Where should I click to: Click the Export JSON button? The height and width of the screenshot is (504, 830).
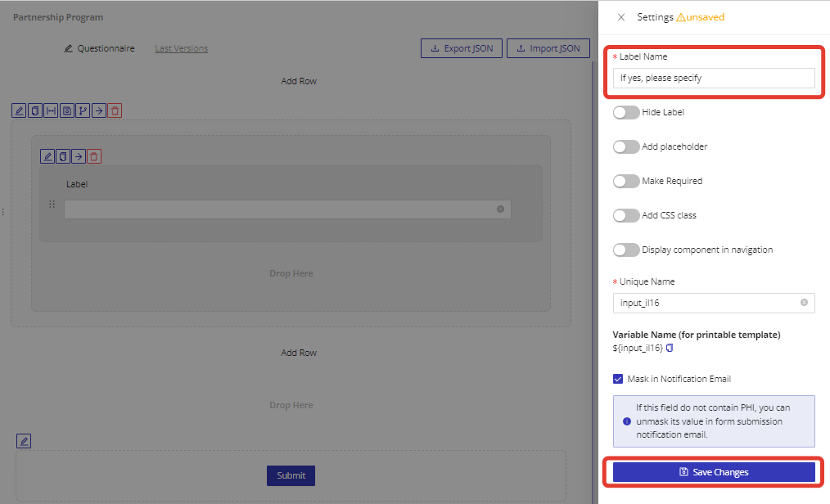462,48
